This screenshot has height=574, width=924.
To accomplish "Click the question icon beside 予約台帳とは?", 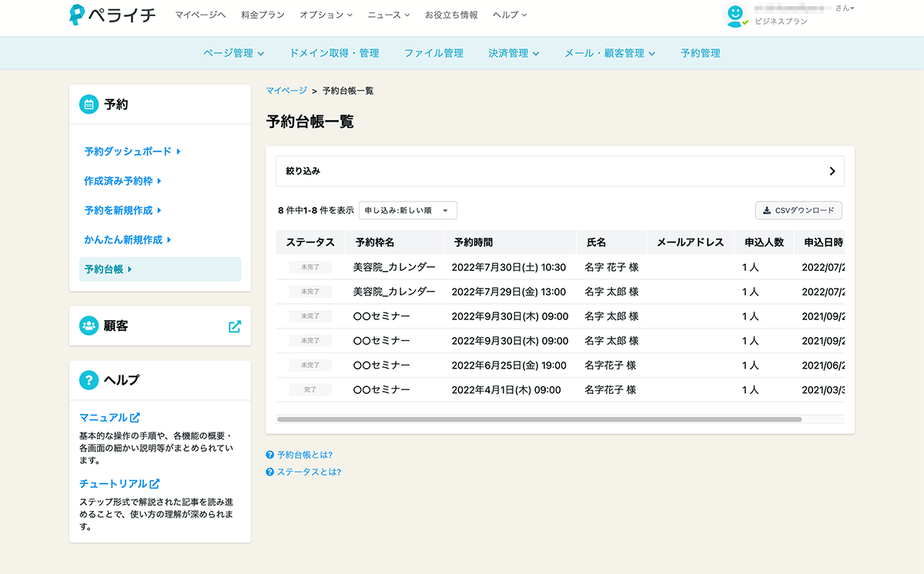I will point(269,456).
